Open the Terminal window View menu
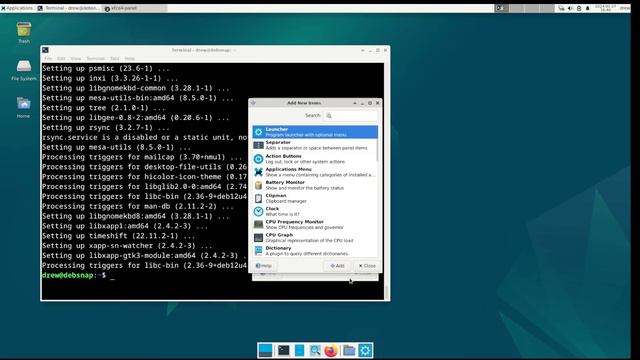 [76, 59]
